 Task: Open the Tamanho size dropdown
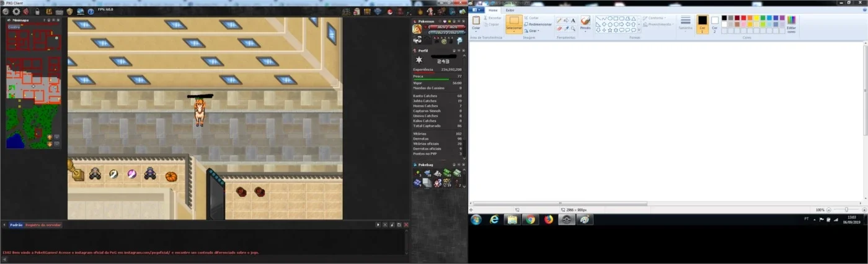[685, 24]
